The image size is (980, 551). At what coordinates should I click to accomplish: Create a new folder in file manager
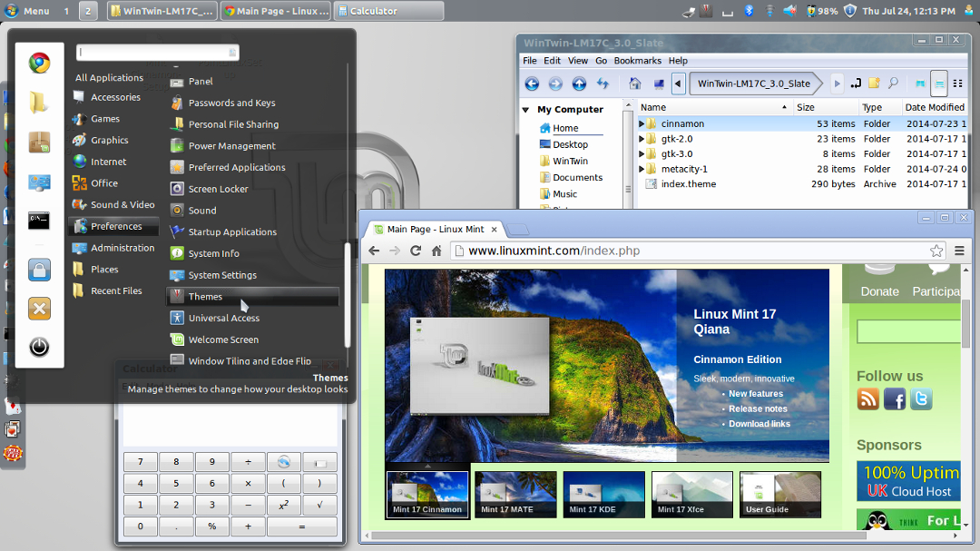tap(875, 84)
